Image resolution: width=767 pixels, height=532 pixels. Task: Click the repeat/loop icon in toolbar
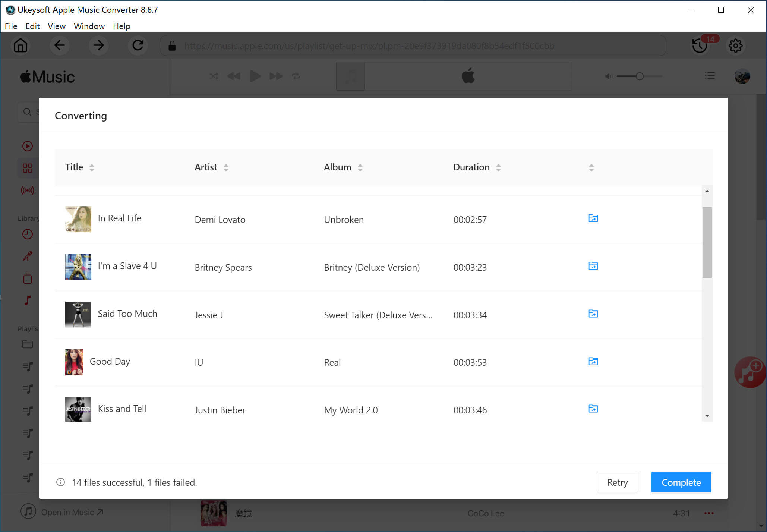pyautogui.click(x=296, y=76)
